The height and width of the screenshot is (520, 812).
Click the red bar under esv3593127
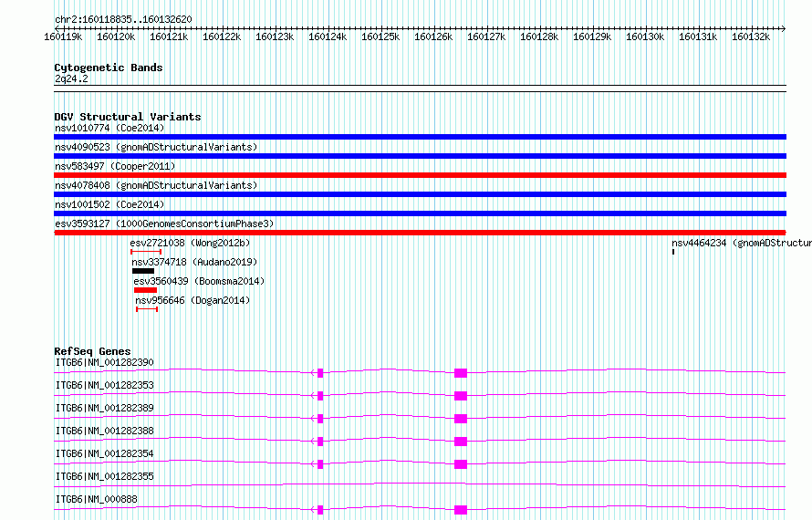click(420, 233)
